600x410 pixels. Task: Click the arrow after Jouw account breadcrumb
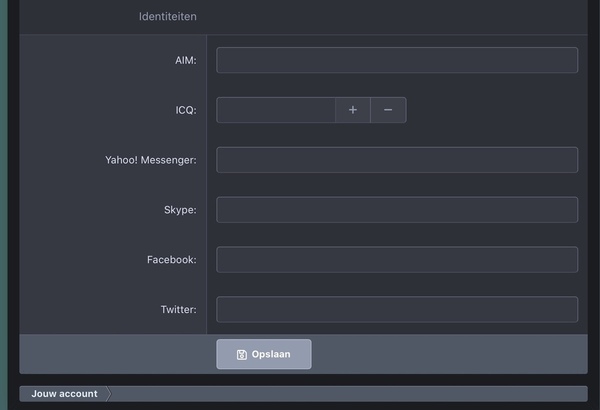[x=109, y=394]
